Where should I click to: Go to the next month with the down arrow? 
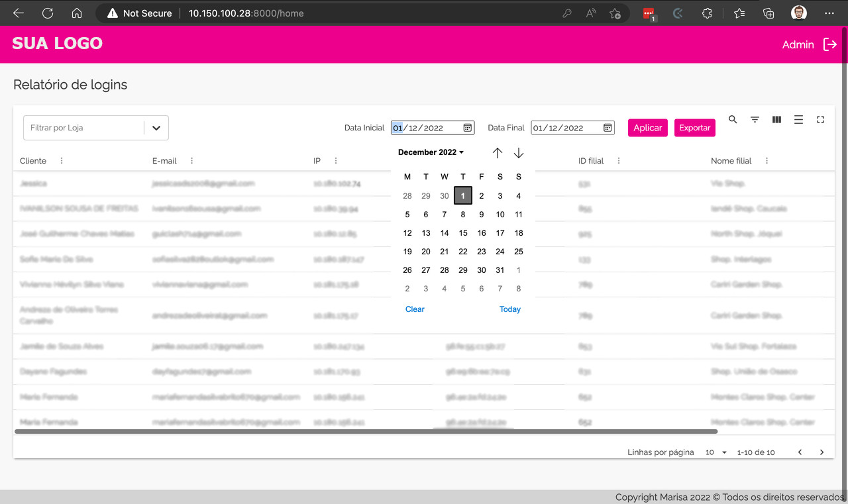click(519, 153)
